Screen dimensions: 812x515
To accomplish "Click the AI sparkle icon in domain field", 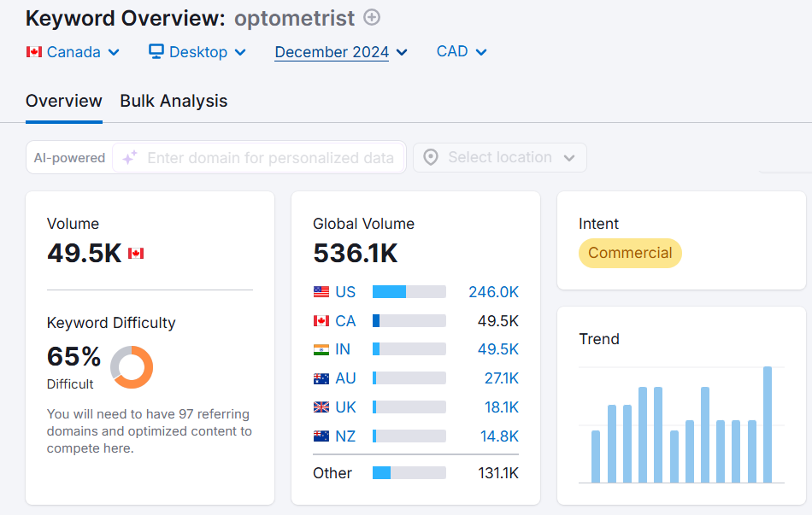I will tap(130, 157).
